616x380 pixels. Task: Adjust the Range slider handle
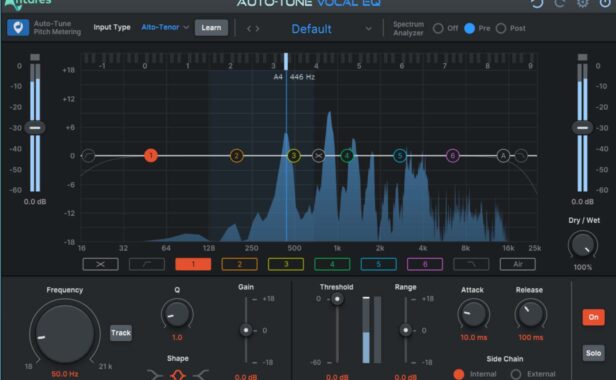tap(405, 330)
